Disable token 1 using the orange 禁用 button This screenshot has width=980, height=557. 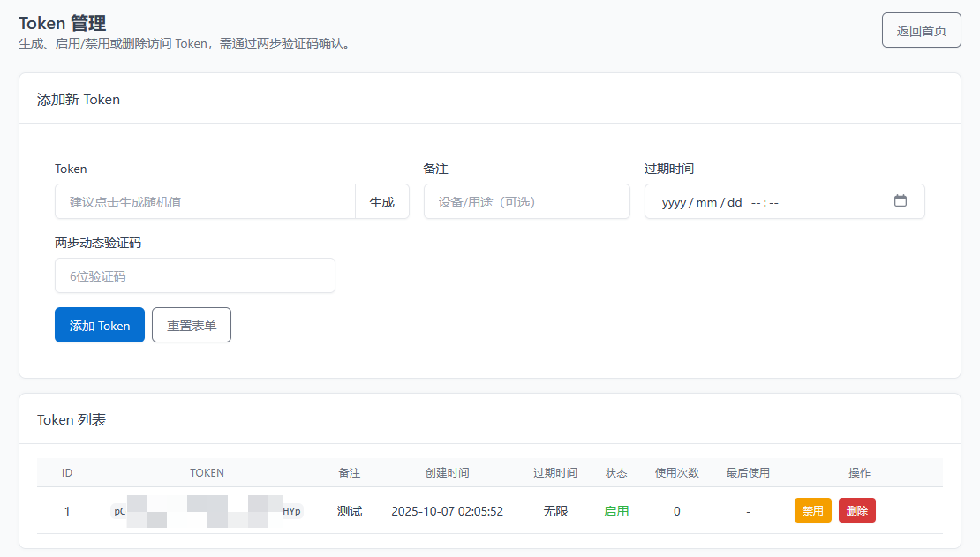click(x=812, y=511)
